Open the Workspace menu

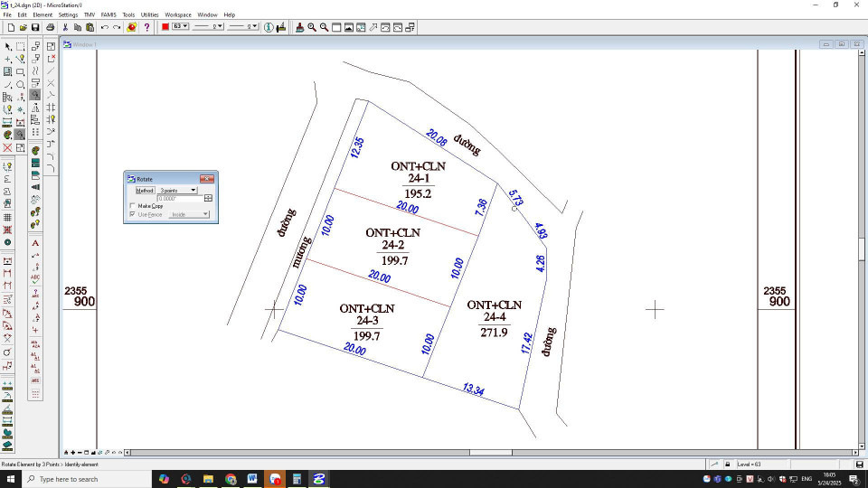178,15
